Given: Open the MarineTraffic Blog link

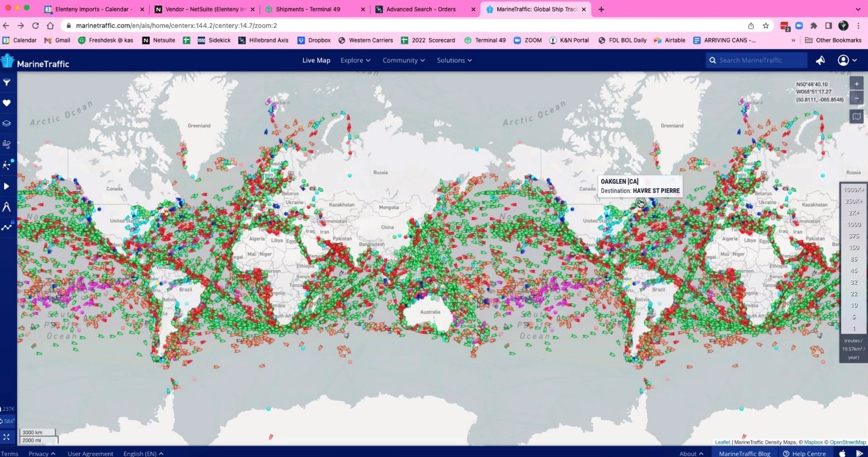Looking at the screenshot, I should (x=744, y=453).
